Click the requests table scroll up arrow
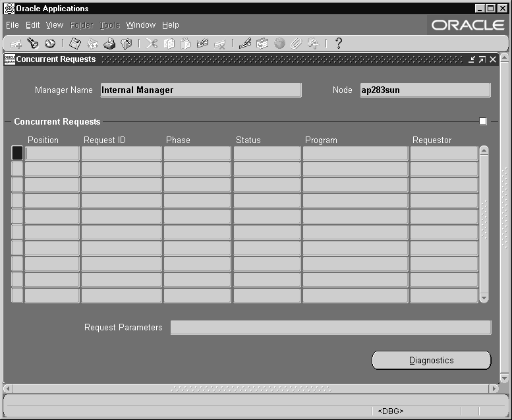 click(484, 150)
